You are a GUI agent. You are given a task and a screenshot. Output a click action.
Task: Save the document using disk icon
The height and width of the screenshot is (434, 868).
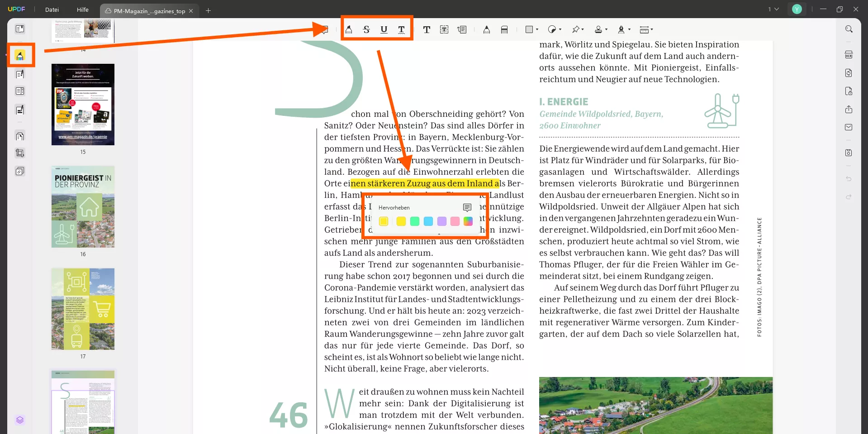point(849,153)
